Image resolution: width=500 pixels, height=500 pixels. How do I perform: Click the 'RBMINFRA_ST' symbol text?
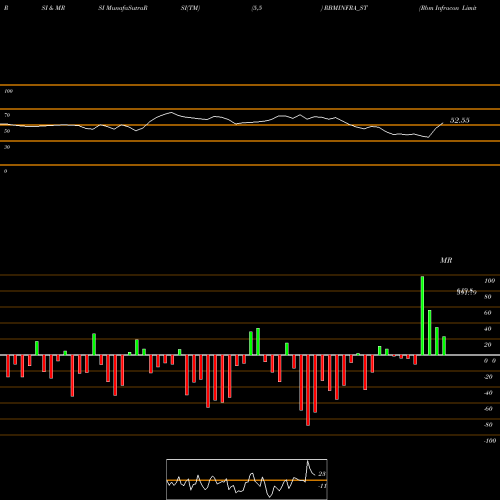(346, 8)
